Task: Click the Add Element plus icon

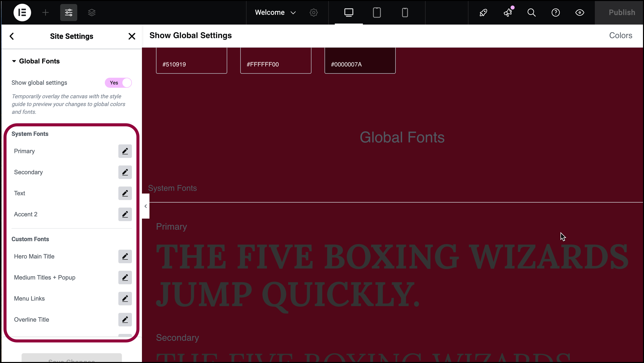Action: tap(45, 13)
